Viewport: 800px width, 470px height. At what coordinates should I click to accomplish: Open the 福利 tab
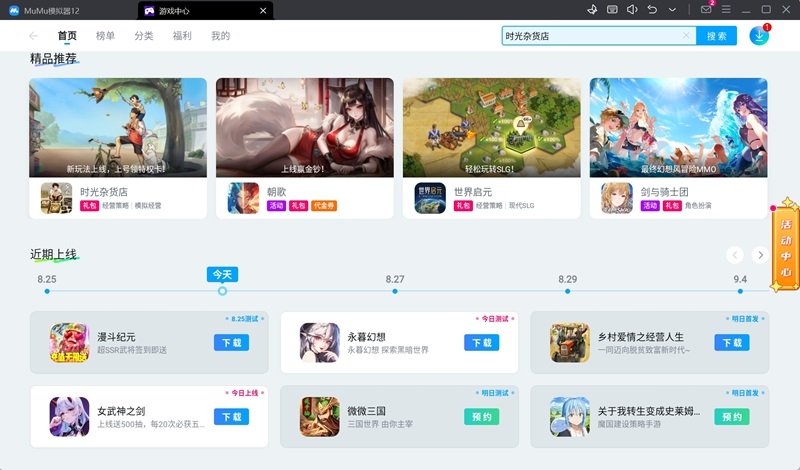pos(182,36)
